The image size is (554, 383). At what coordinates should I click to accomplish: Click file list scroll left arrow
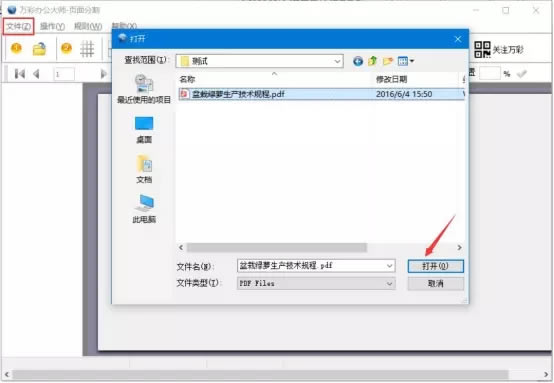[181, 248]
